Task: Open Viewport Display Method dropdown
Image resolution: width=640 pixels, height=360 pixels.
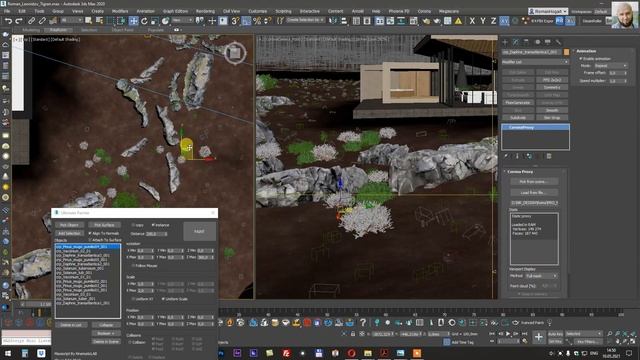Action: (x=541, y=276)
